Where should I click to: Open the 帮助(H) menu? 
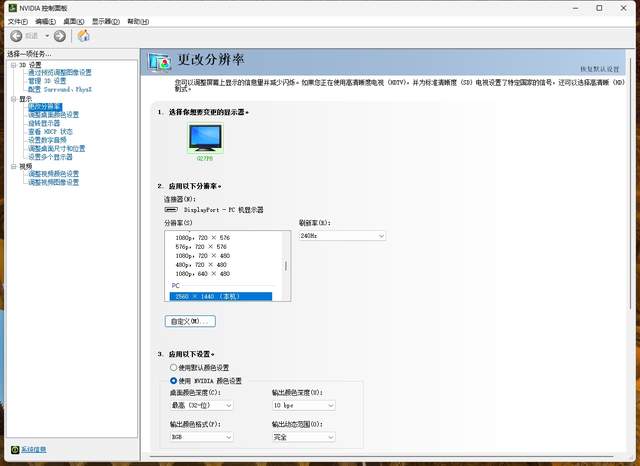[x=138, y=21]
